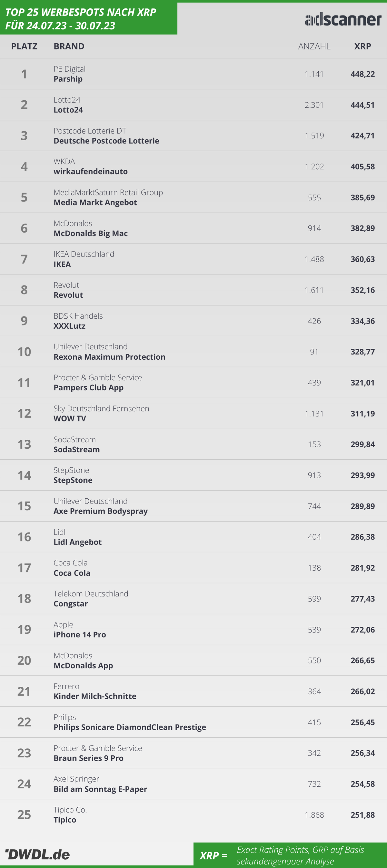Click the adscanner logo
The image size is (387, 868).
(x=343, y=20)
